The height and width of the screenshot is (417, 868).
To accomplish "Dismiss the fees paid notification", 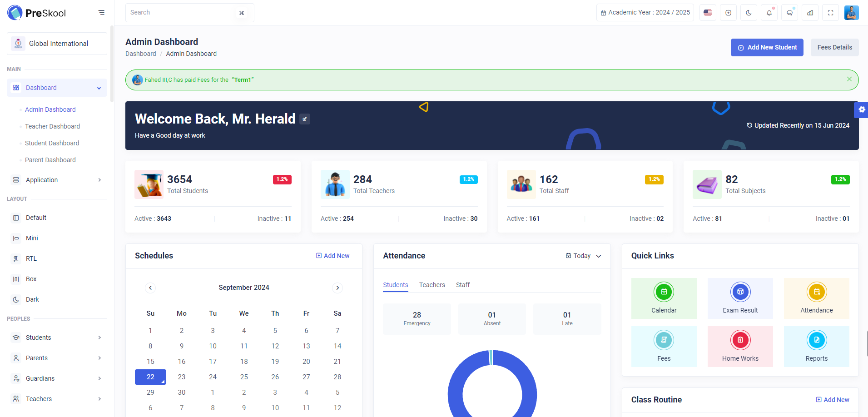I will pos(849,79).
